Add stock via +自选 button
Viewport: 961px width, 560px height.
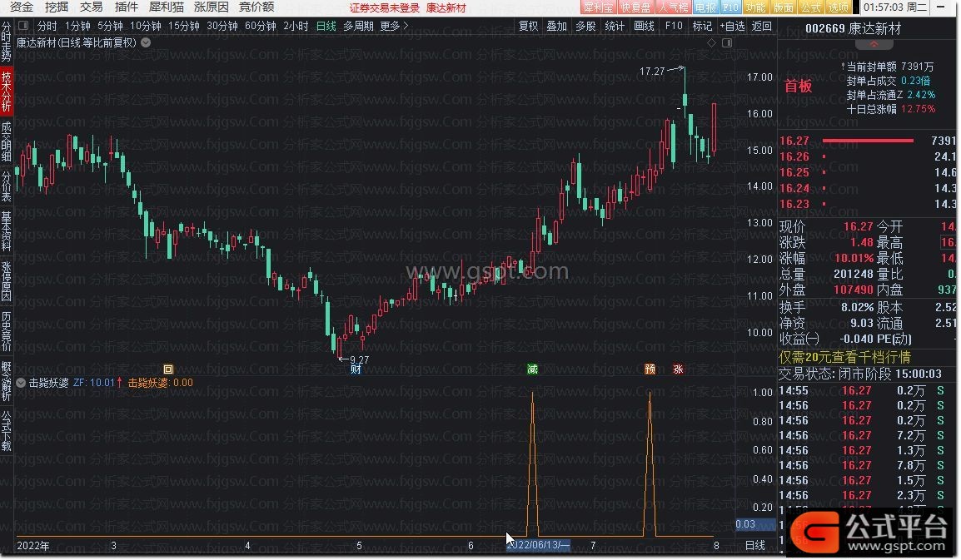(732, 26)
